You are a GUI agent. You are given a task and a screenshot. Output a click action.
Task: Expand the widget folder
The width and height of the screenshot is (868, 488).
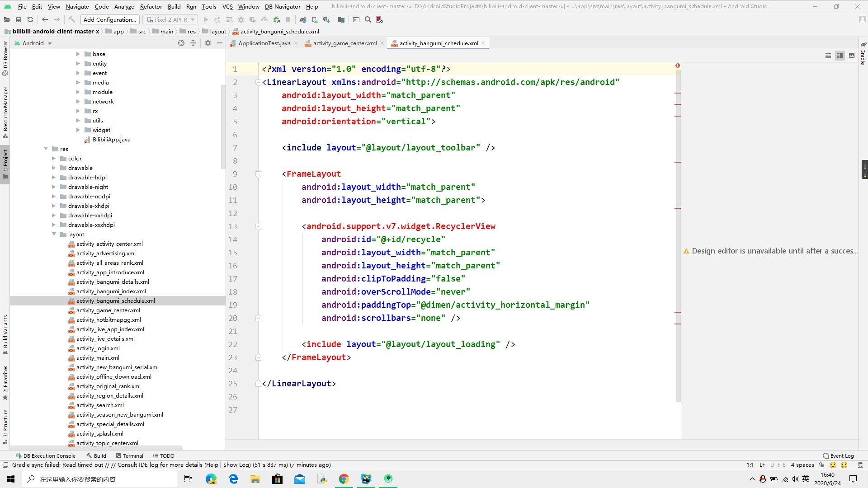pos(78,130)
